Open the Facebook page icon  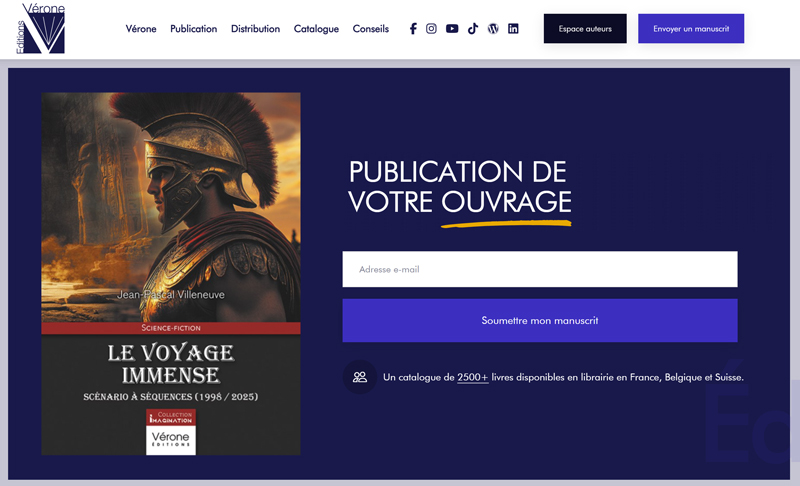pos(413,29)
